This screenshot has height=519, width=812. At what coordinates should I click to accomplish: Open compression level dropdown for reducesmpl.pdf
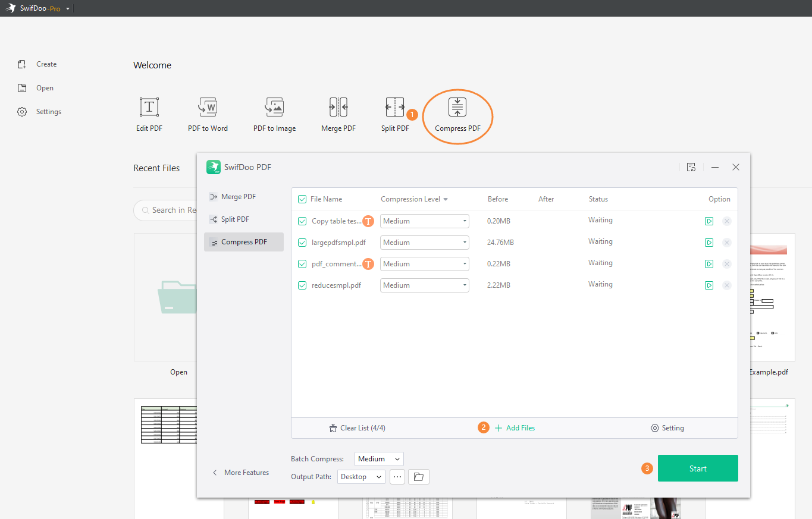425,285
